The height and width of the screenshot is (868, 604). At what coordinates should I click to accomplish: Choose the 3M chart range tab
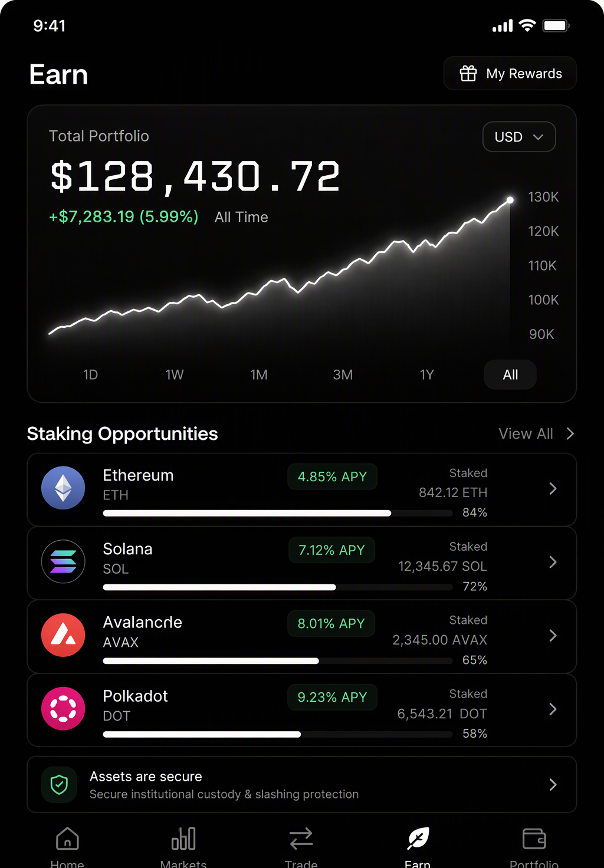(x=343, y=375)
